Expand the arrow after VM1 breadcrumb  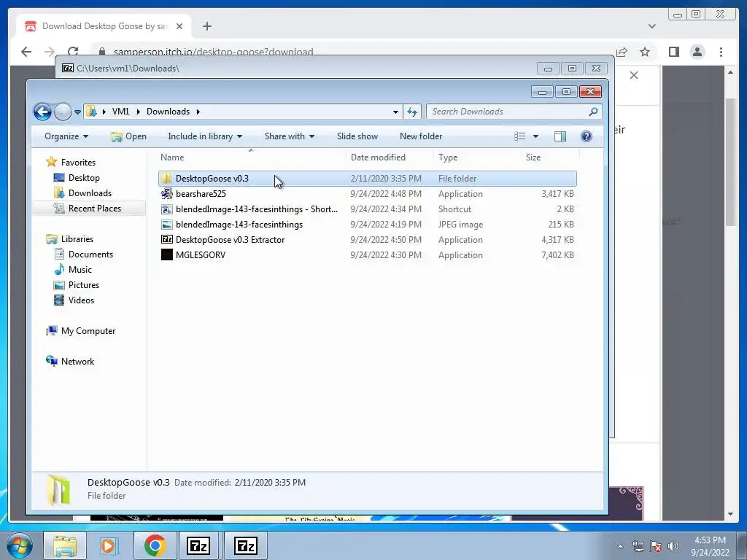coord(138,112)
